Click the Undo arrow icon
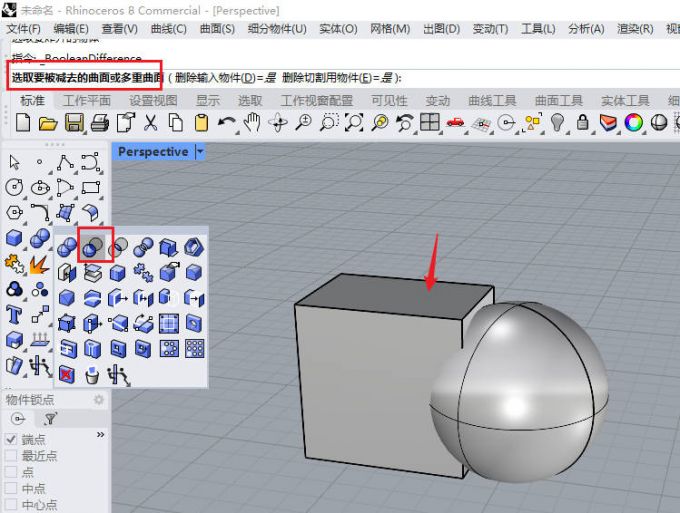Screen dimensions: 680x513 pyautogui.click(x=227, y=123)
